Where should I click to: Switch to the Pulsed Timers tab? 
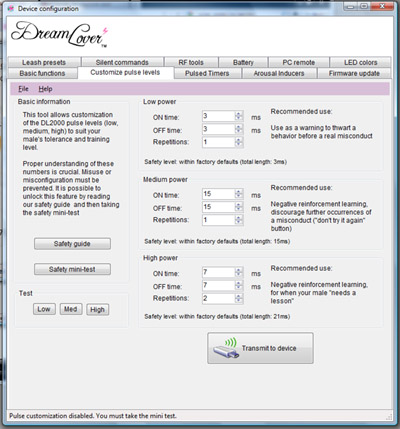point(207,73)
